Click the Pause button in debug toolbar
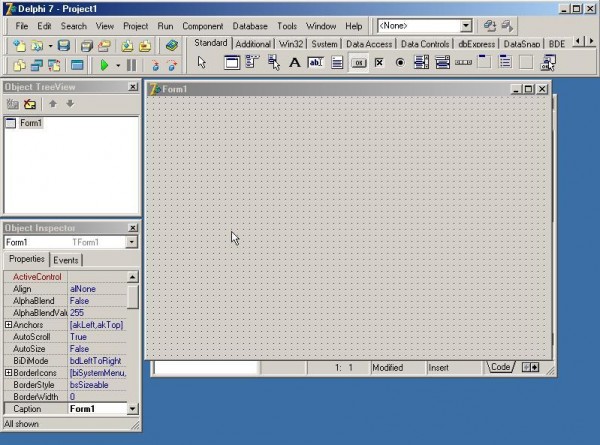 (131, 65)
